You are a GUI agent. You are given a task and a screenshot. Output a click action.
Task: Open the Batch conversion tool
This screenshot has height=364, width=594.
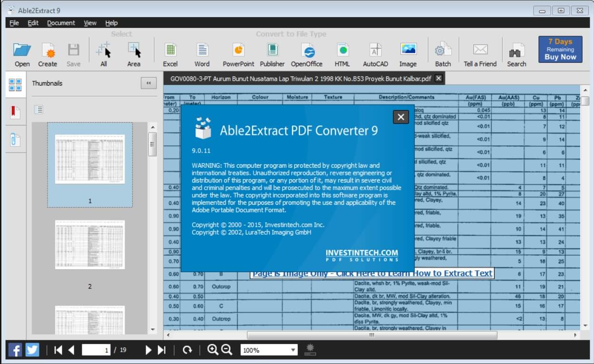(442, 52)
